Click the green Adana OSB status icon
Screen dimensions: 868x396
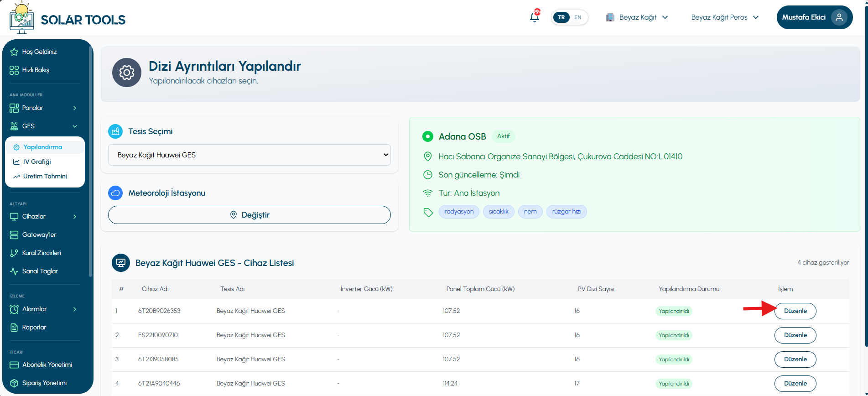(428, 136)
